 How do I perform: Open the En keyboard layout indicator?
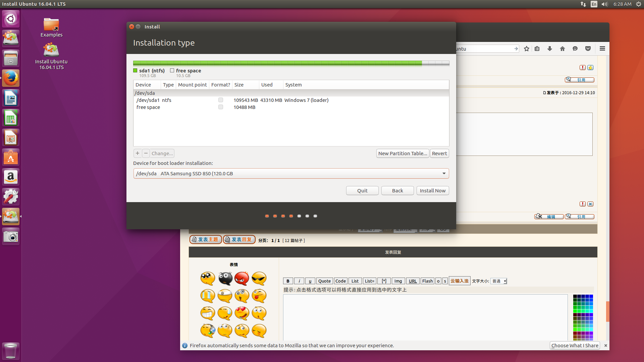pos(594,4)
